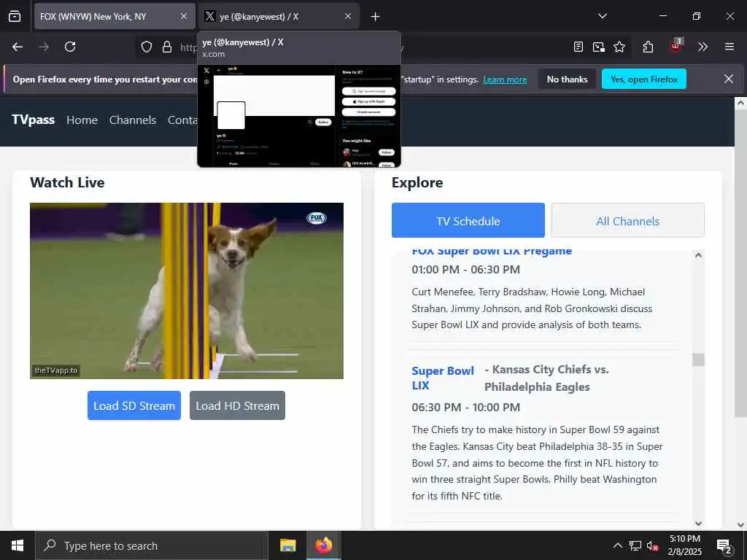Open the notification center icon
This screenshot has width=747, height=560.
[x=724, y=545]
